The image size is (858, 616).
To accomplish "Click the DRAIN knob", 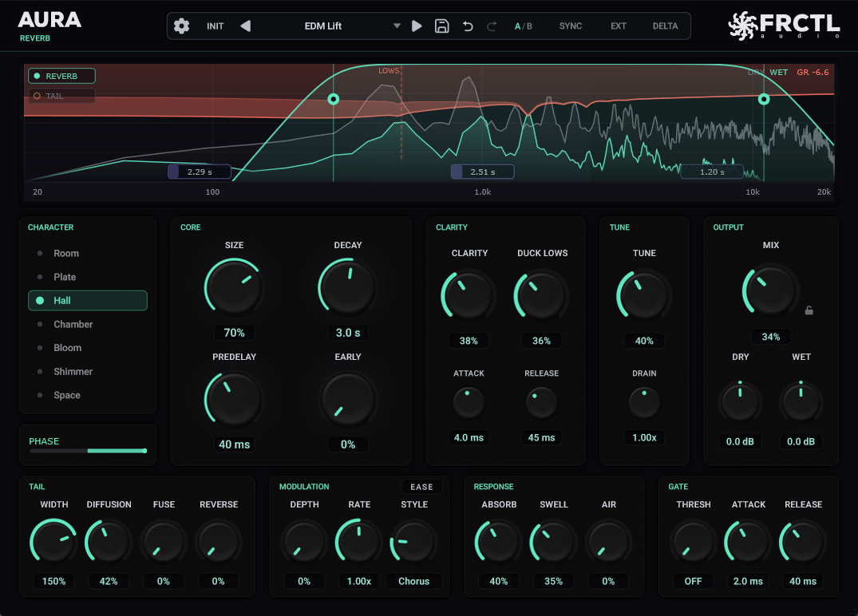I will coord(644,403).
